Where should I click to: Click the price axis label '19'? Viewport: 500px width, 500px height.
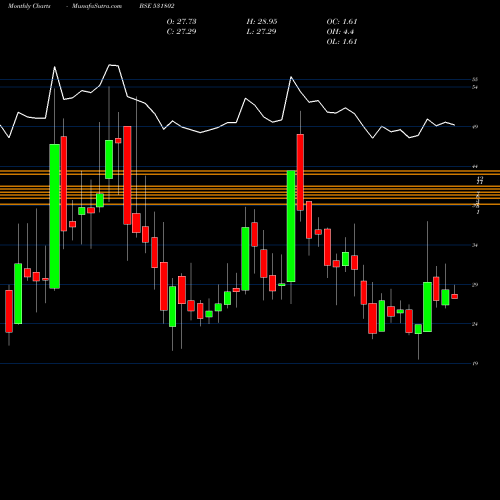click(475, 363)
